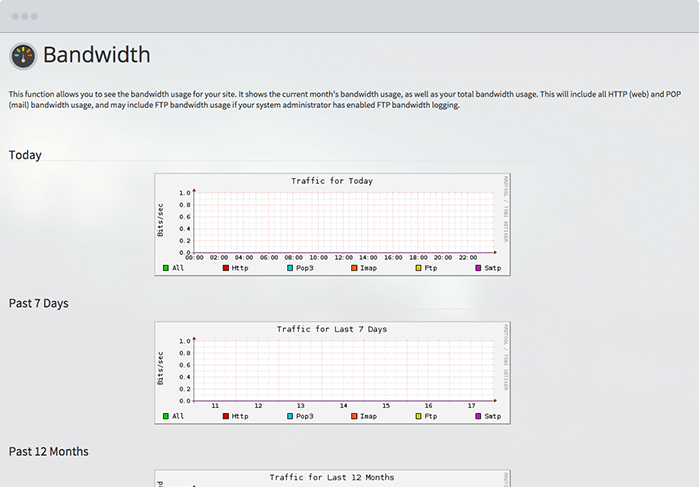Open the Traffic for Last 7 Days graph
The width and height of the screenshot is (699, 487).
click(x=332, y=372)
